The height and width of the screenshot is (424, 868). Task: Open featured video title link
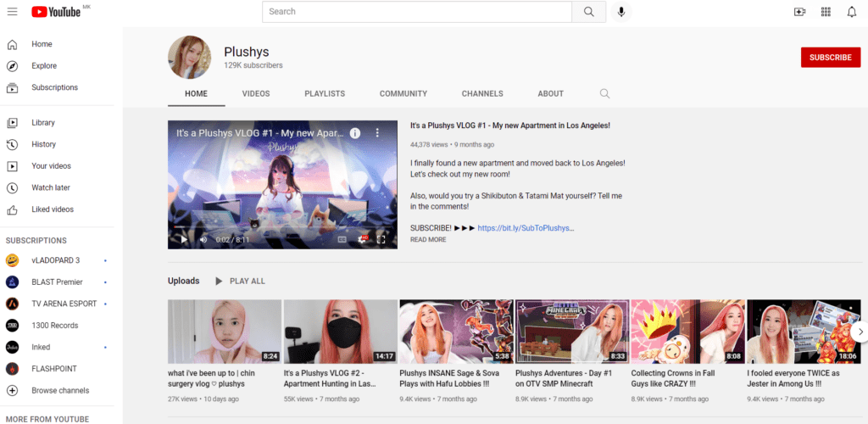509,126
